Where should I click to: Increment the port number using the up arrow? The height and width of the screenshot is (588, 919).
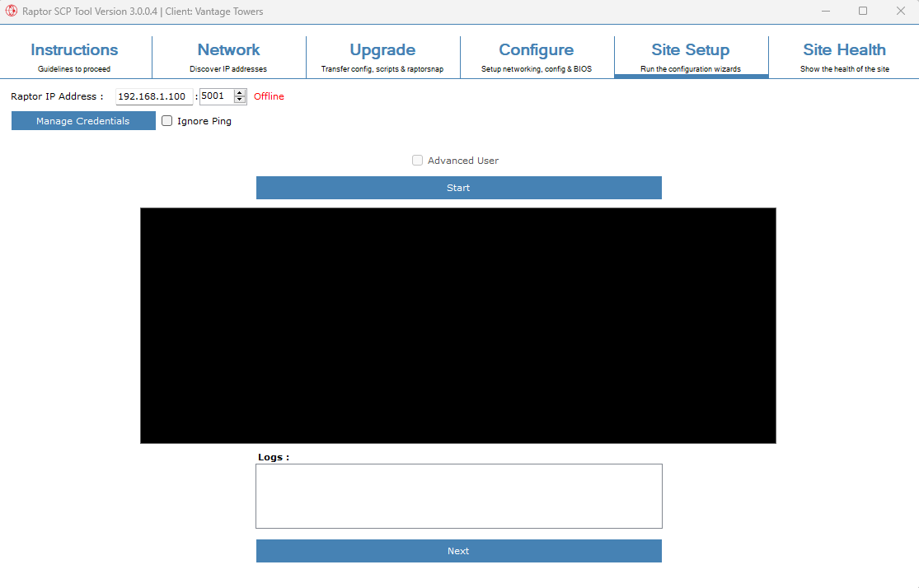[x=240, y=92]
